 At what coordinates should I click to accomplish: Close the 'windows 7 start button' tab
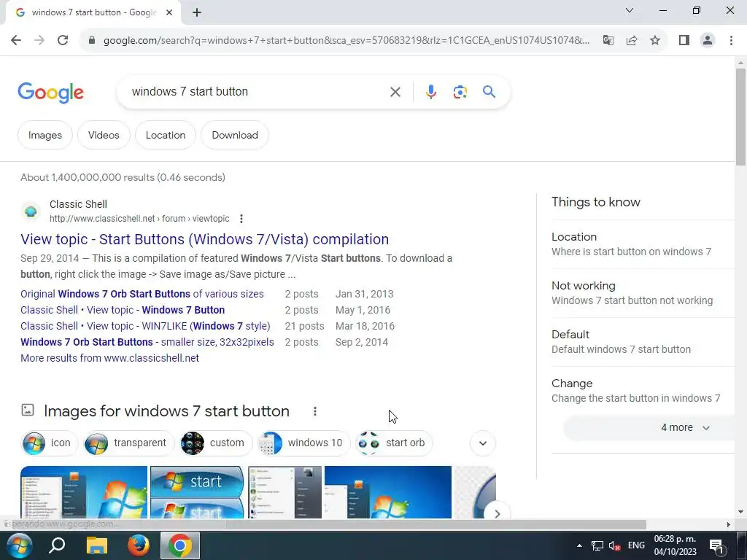click(x=169, y=13)
